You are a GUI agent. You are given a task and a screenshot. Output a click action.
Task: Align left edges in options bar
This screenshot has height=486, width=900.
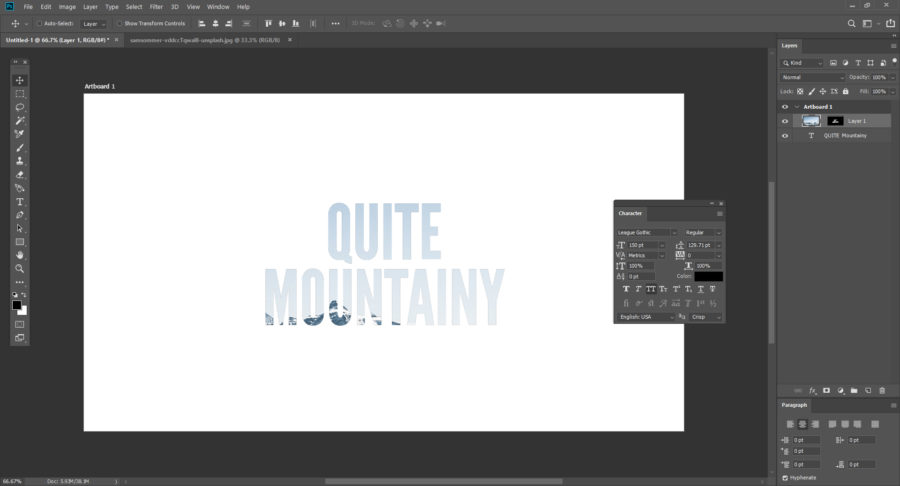pyautogui.click(x=201, y=24)
